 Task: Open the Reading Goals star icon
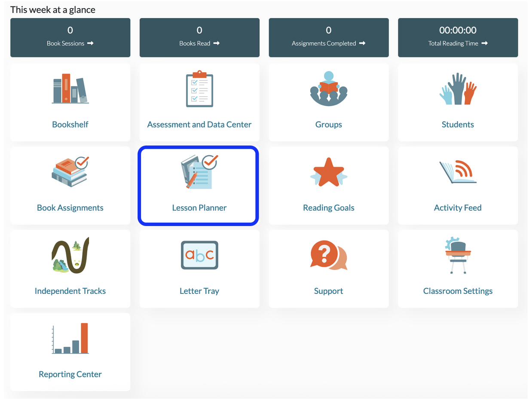[x=329, y=172]
